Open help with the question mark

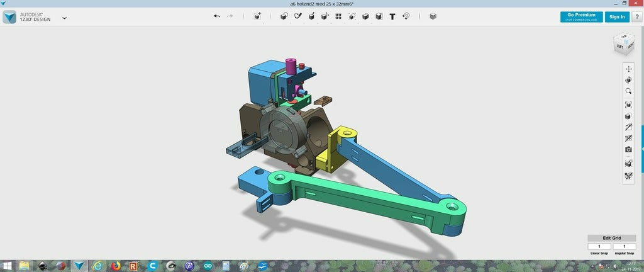(637, 17)
